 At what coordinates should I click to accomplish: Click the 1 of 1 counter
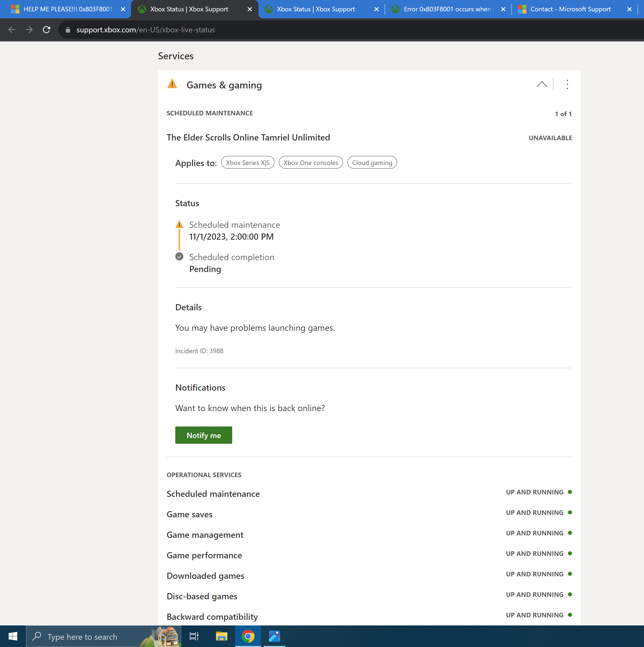point(563,114)
